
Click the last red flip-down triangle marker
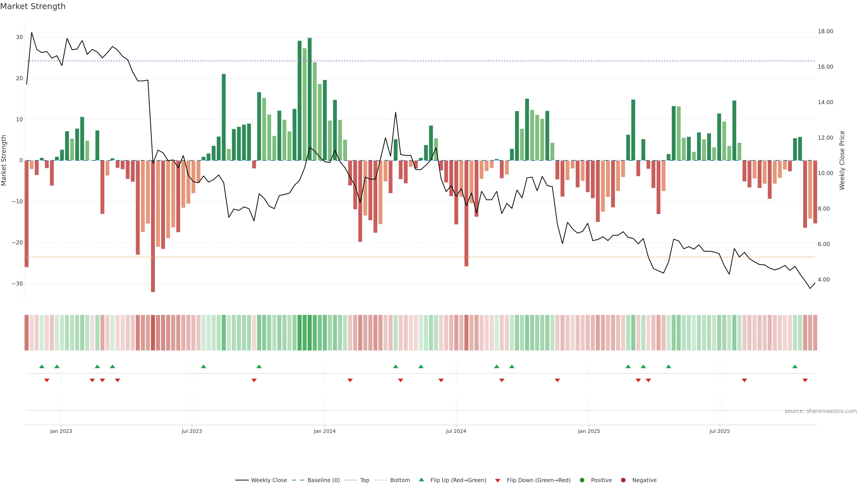pyautogui.click(x=805, y=380)
